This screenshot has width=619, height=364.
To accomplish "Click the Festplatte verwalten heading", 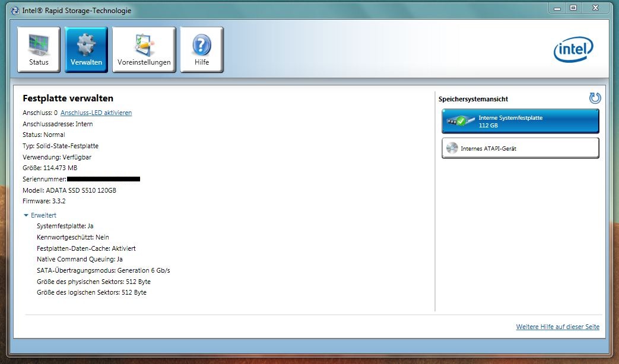I will pos(68,98).
